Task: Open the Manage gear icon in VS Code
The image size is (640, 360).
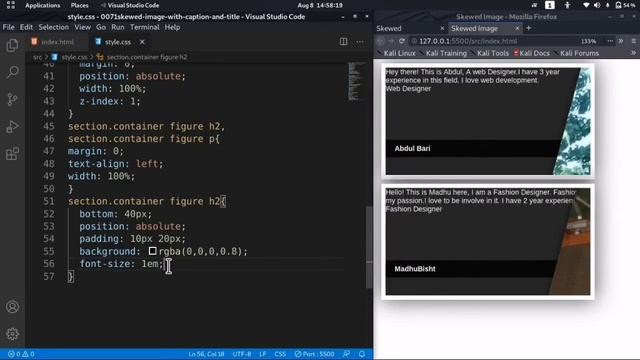Action: pyautogui.click(x=12, y=334)
